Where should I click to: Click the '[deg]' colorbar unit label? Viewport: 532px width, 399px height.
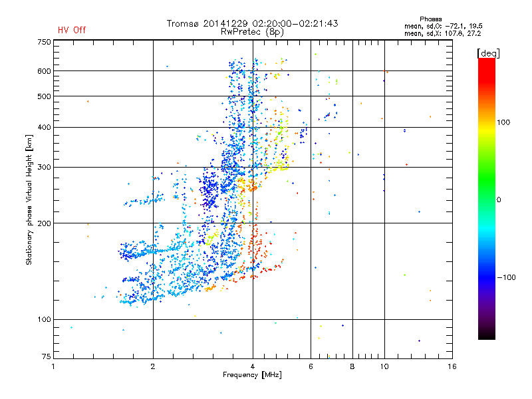488,53
